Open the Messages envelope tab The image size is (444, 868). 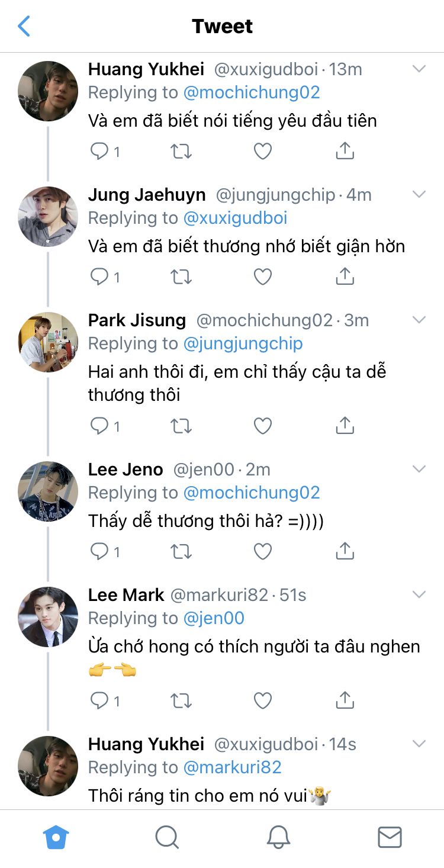click(390, 838)
